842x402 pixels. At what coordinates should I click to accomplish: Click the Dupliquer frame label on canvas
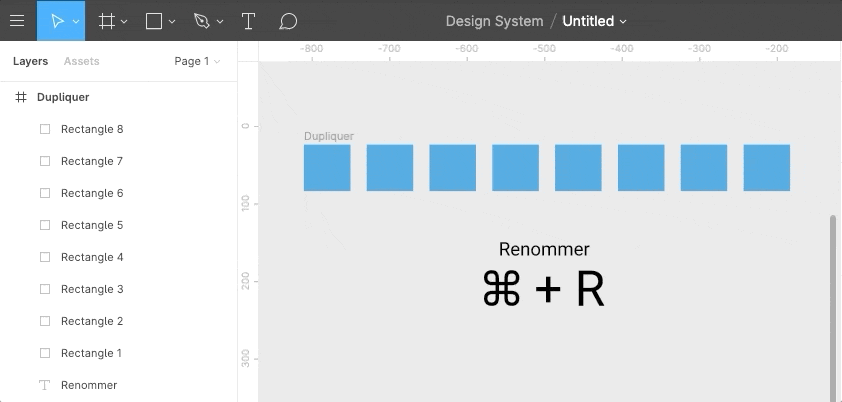click(x=329, y=136)
